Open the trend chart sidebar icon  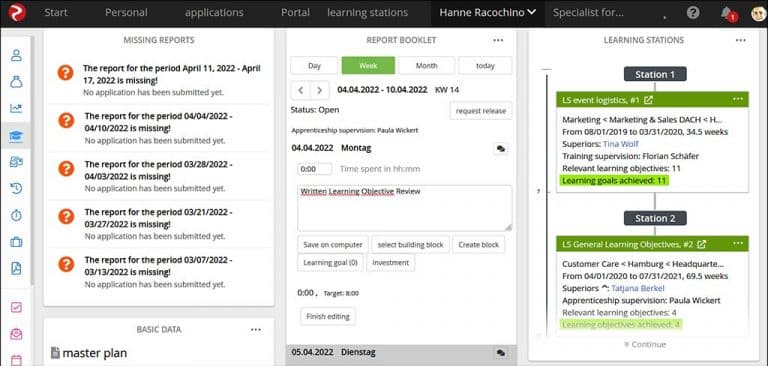tap(16, 109)
